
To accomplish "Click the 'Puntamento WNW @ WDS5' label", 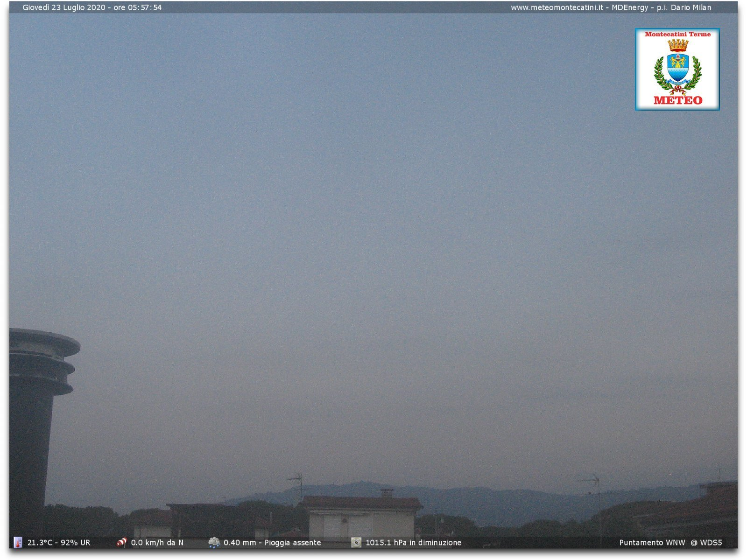I will click(x=670, y=543).
